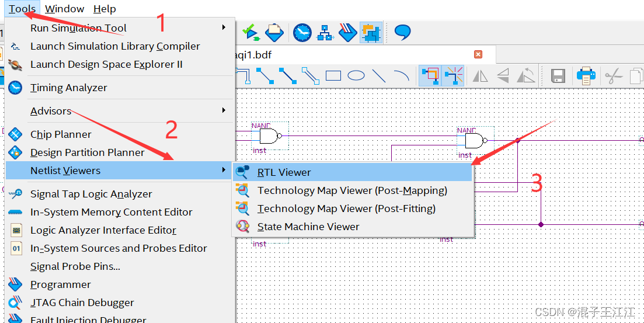
Task: Click the Save floppy disk icon
Action: click(558, 76)
